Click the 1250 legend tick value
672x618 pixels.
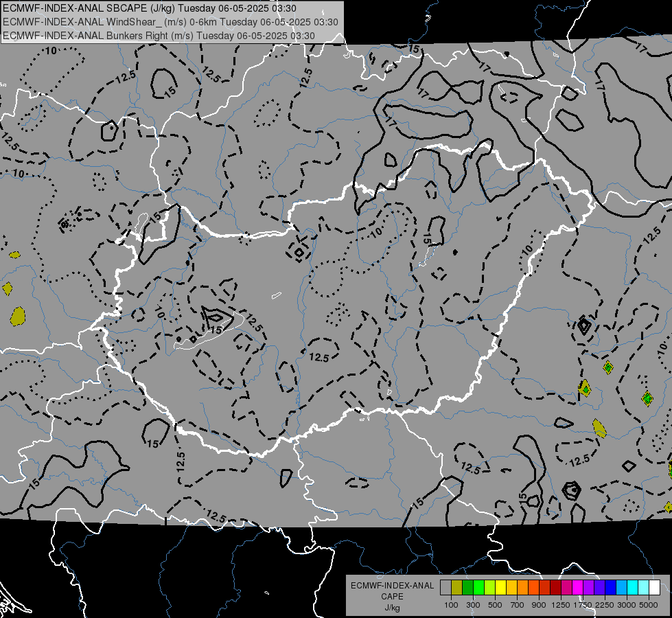(561, 605)
